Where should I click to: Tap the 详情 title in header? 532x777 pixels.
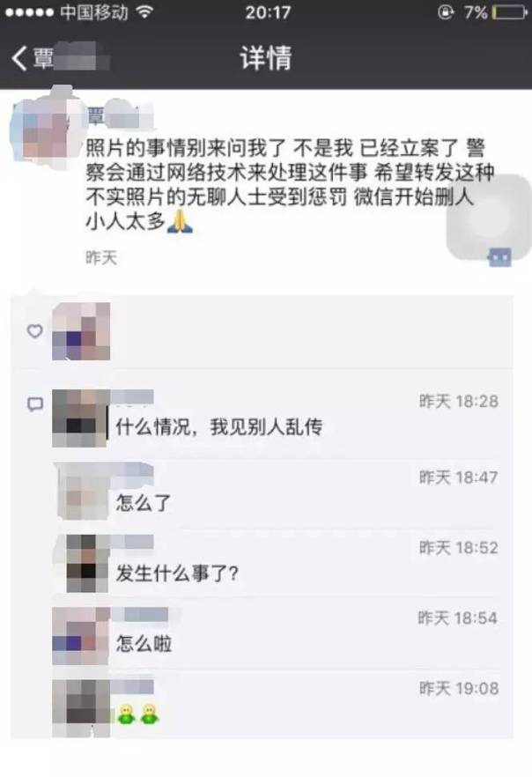[x=266, y=58]
